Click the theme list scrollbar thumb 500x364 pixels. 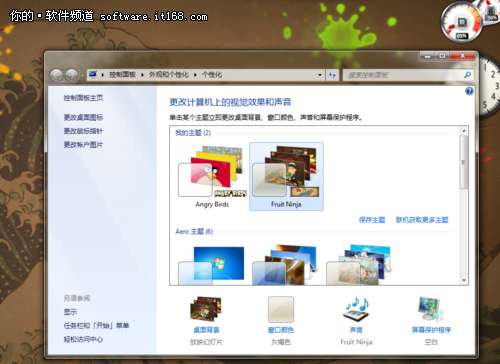(464, 162)
